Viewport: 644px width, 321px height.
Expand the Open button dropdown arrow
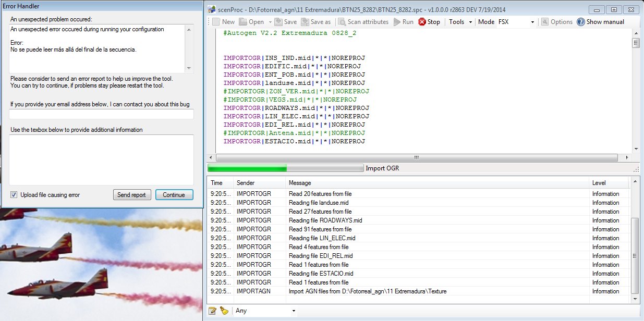tap(270, 22)
